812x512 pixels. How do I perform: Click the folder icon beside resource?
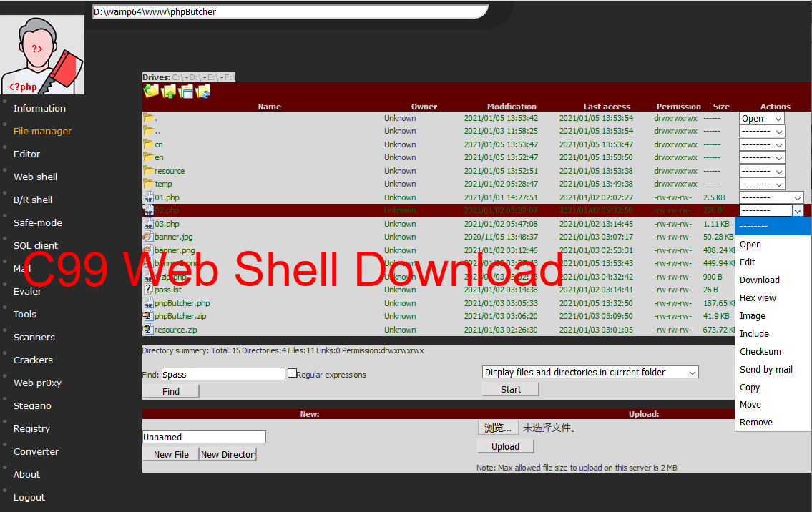pos(149,170)
